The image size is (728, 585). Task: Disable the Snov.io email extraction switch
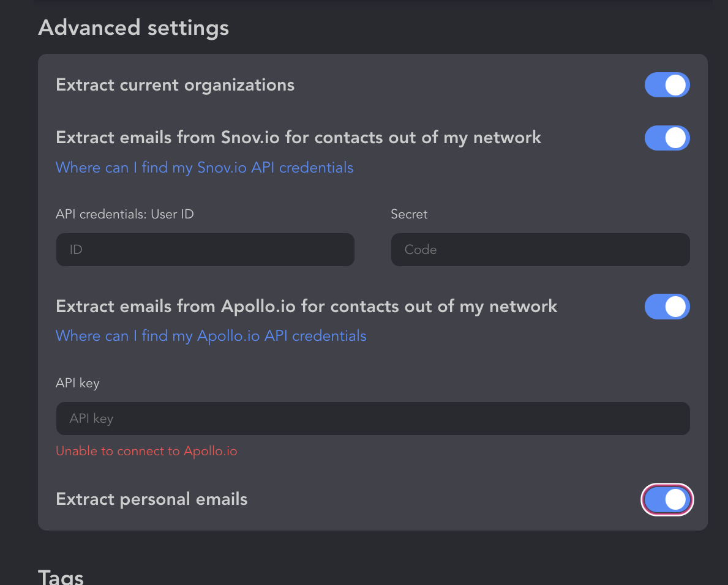[667, 138]
